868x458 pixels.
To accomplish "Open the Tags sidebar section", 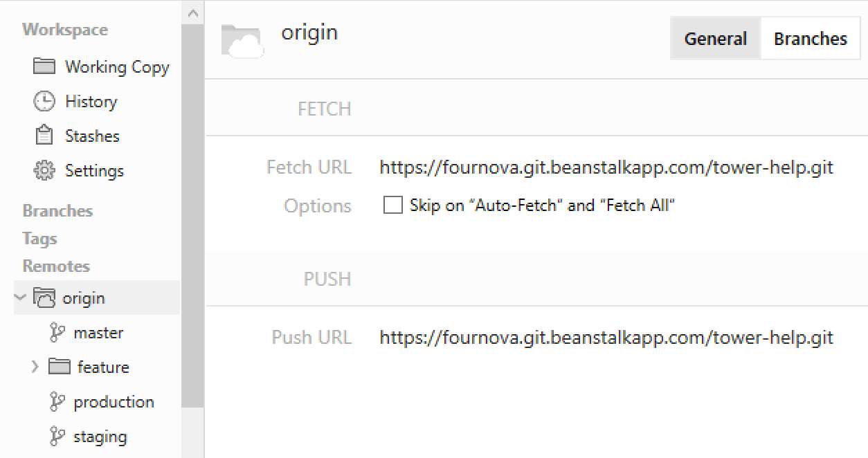I will [x=39, y=239].
